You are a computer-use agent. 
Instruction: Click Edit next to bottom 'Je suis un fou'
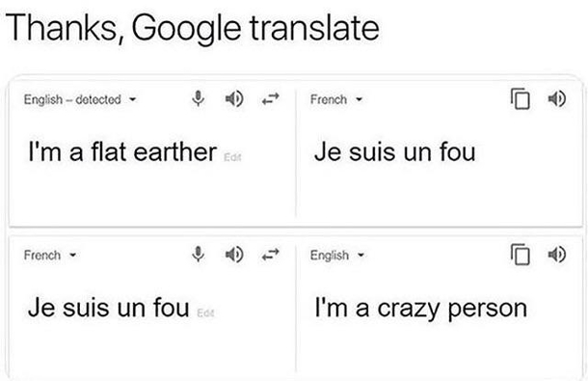205,313
